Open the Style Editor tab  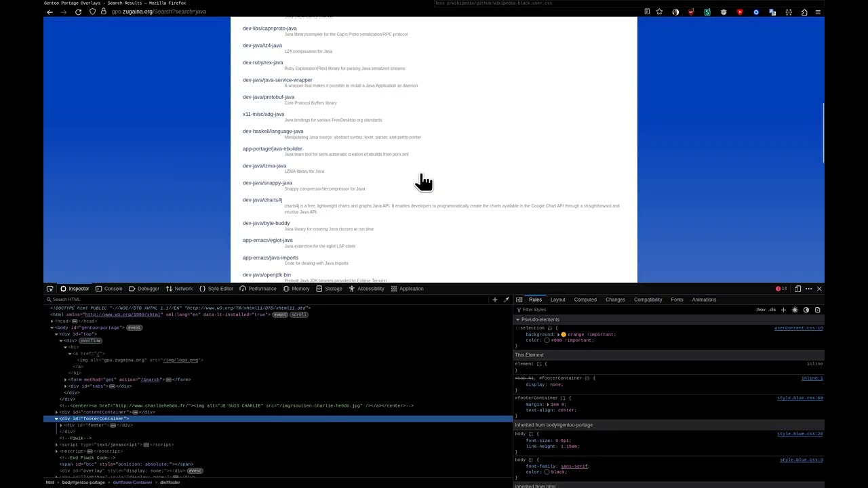coord(216,289)
